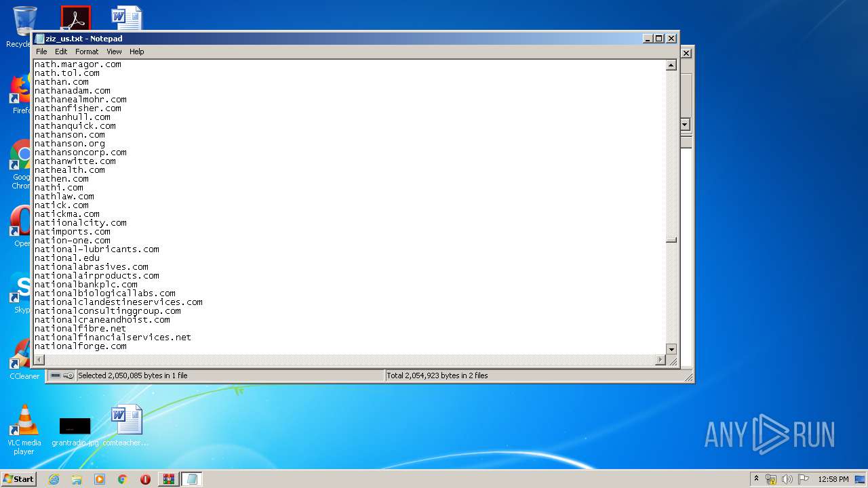Open the Start menu
Screen dimensions: 868x488
[x=18, y=479]
